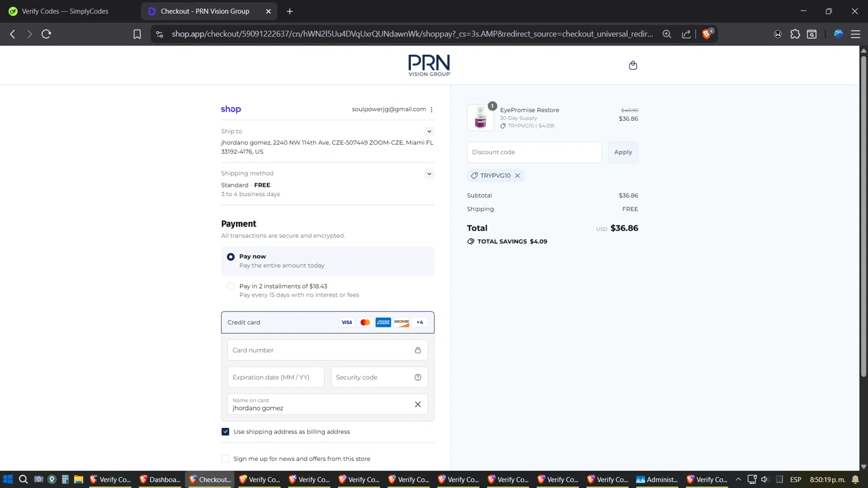
Task: Open the Windows Start menu
Action: click(x=8, y=479)
